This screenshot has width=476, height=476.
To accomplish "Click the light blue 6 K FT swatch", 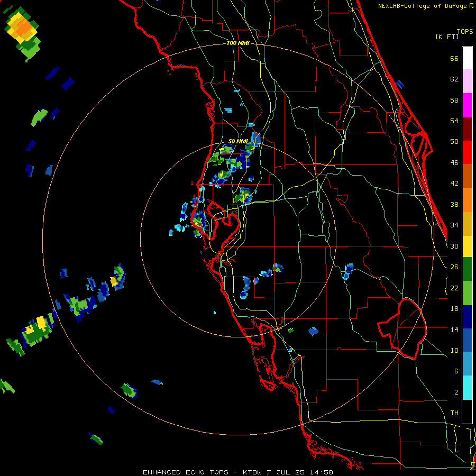I will (467, 364).
